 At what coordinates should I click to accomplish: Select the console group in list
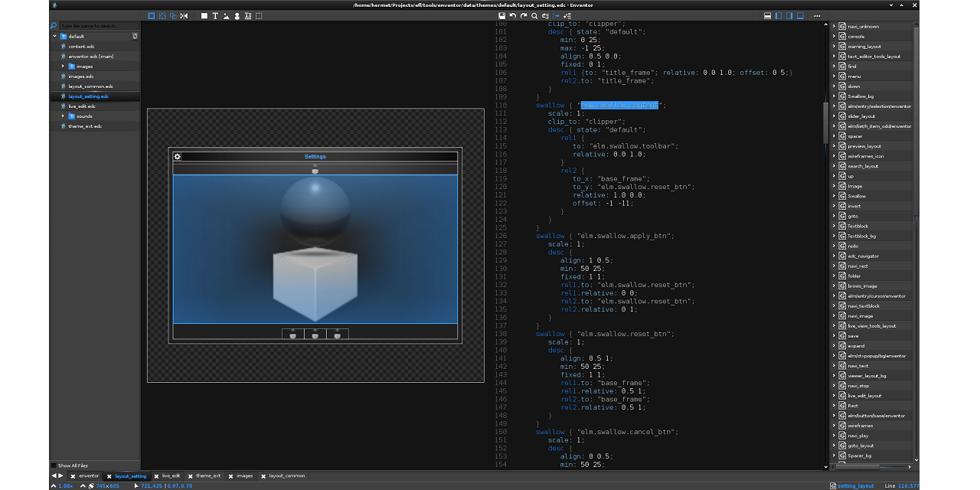[x=856, y=36]
